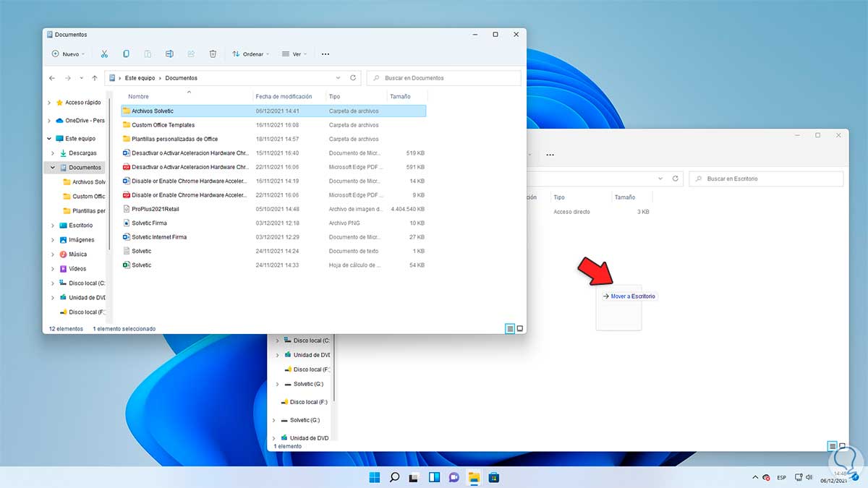
Task: Open address history dropdown in Documentos address bar
Action: (338, 78)
